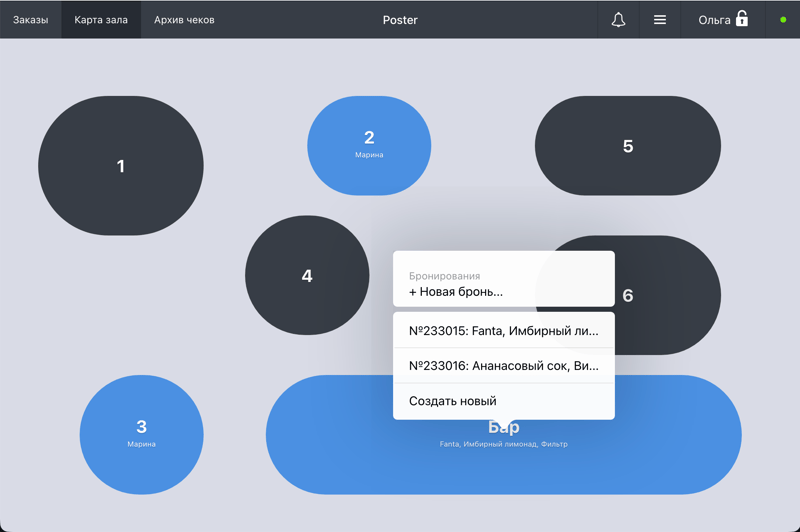This screenshot has height=532, width=800.
Task: Select the Карта зала tab
Action: pos(101,20)
